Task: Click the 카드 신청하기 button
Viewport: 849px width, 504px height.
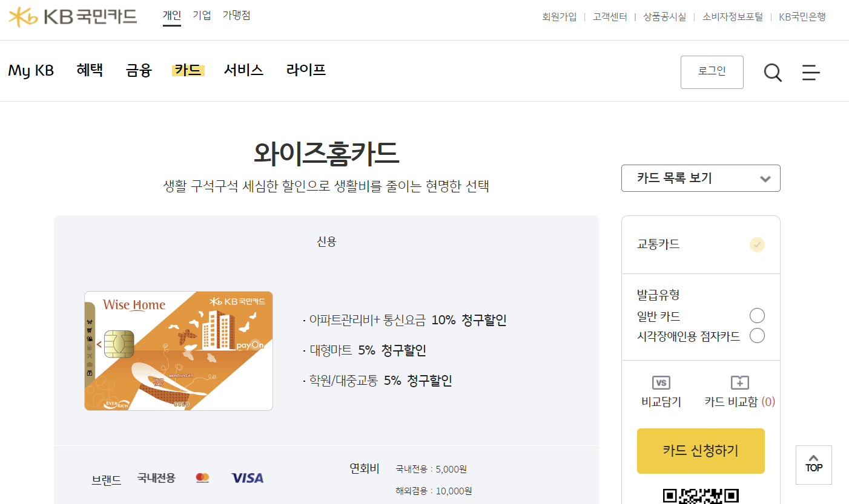Action: [x=701, y=451]
